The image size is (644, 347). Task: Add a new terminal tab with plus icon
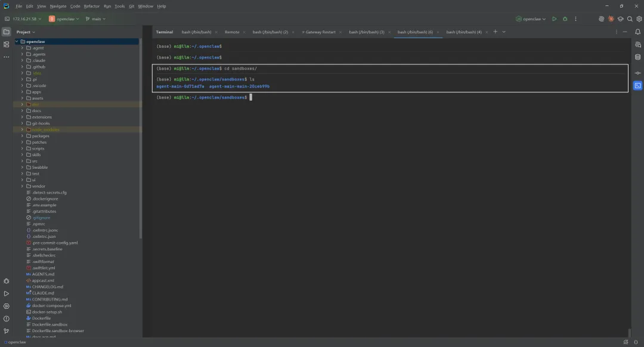coord(495,32)
